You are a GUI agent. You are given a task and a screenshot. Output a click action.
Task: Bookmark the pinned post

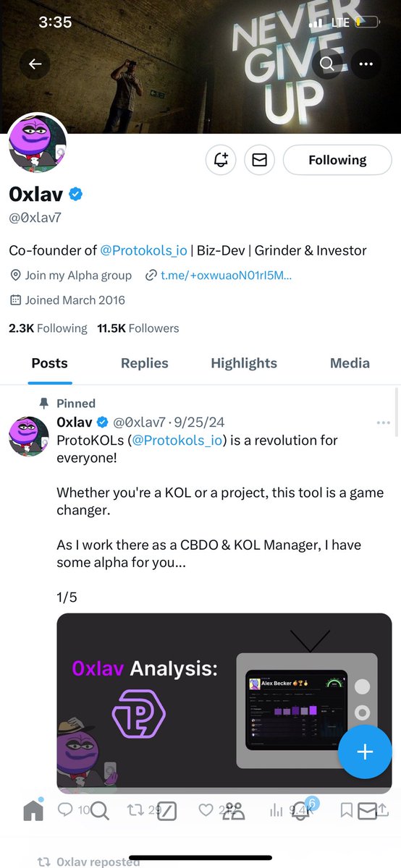pos(347,811)
